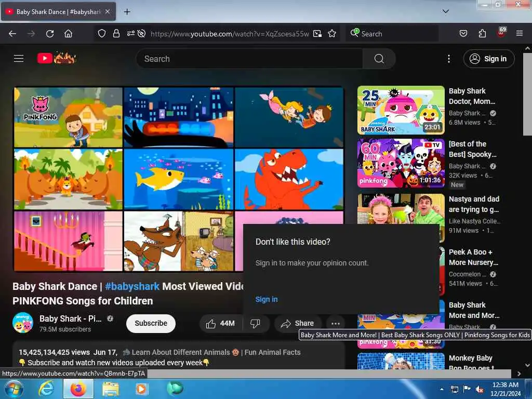Open the Windows Start button

(13, 389)
